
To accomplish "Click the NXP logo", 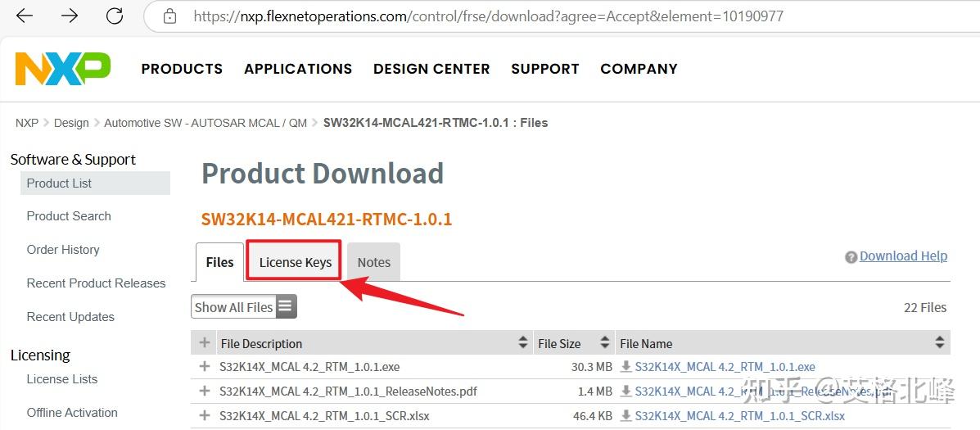I will click(63, 69).
